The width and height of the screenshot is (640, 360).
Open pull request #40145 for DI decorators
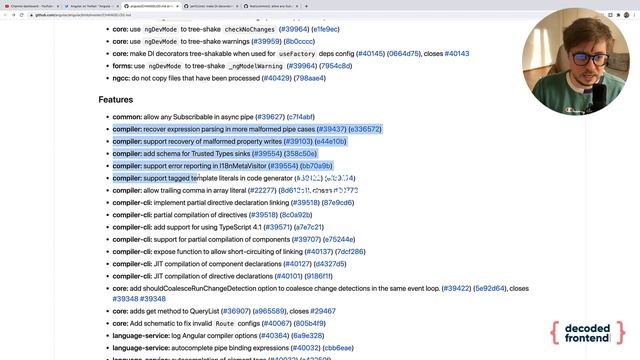click(x=370, y=53)
